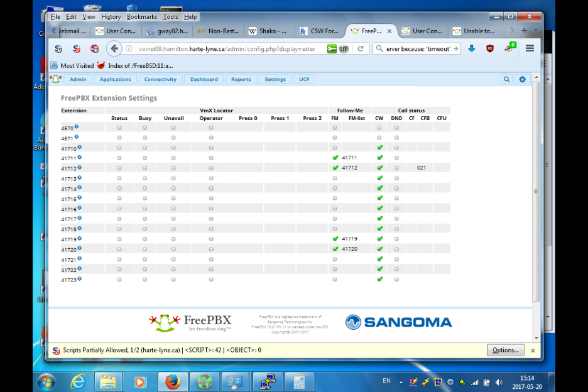Click the FreePBX gear settings icon
Screen dimensions: 588x392
521,79
